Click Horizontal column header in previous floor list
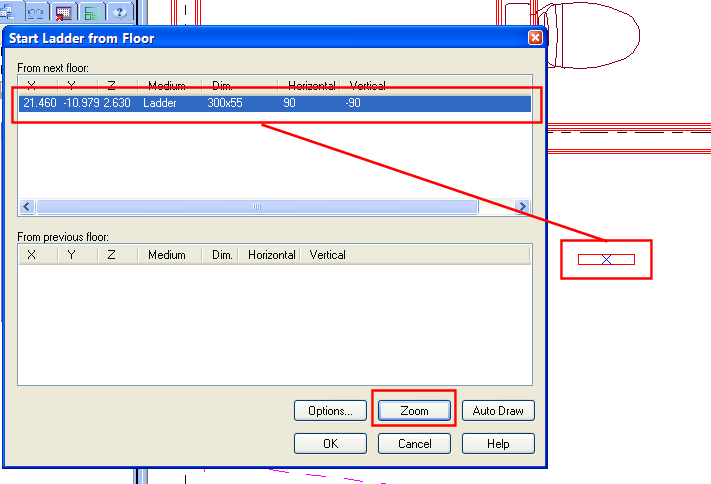Viewport: 711px width, 484px height. click(272, 255)
